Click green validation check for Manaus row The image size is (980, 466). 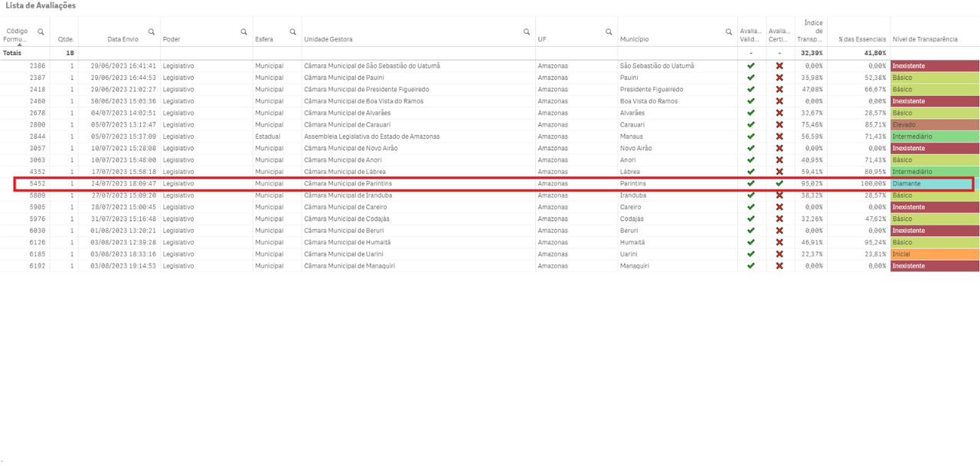pyautogui.click(x=751, y=136)
